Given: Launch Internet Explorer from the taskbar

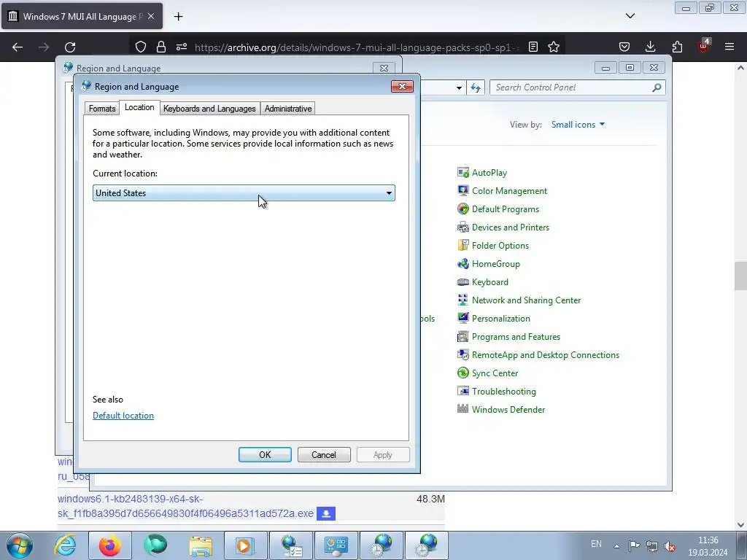Looking at the screenshot, I should click(65, 545).
